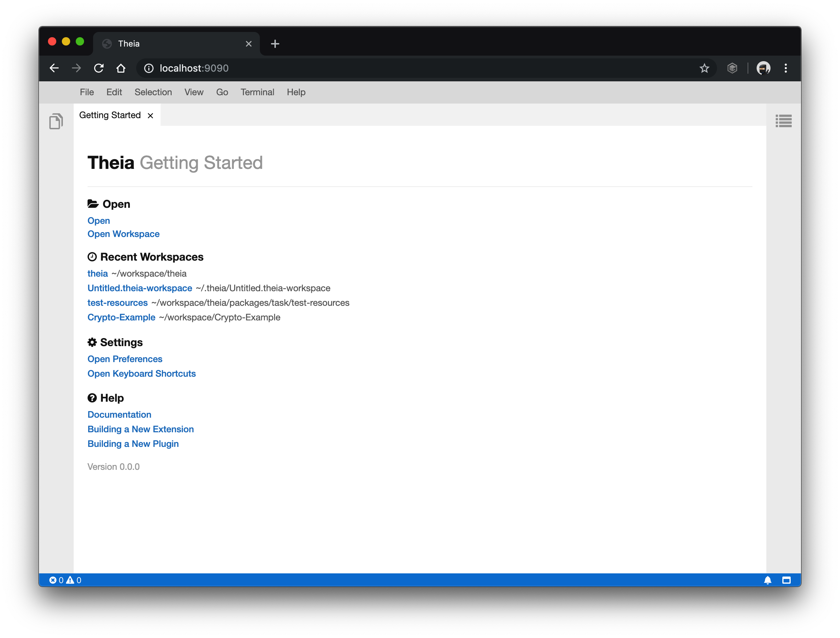The height and width of the screenshot is (638, 840).
Task: Go to browser home page
Action: (121, 68)
